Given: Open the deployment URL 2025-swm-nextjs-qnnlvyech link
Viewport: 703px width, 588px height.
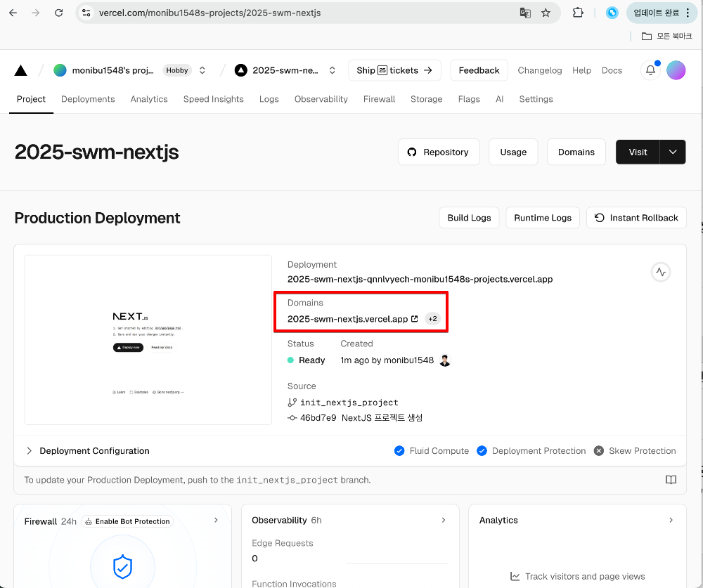Looking at the screenshot, I should point(420,279).
